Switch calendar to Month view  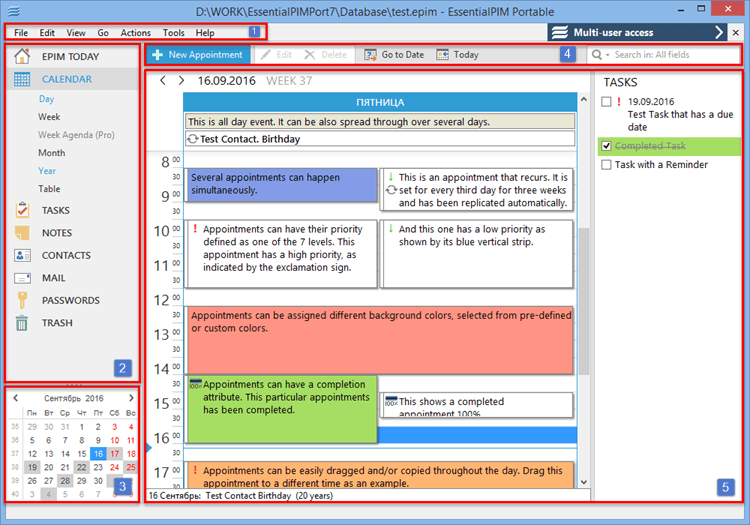click(52, 153)
